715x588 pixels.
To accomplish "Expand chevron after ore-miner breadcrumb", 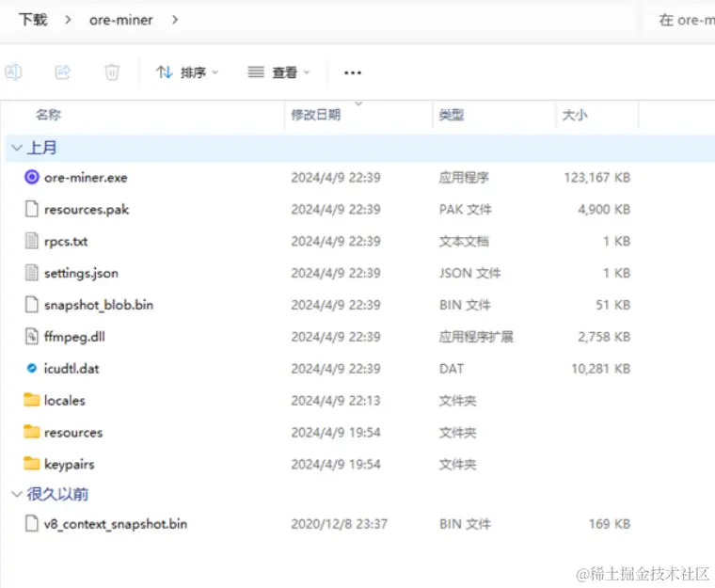I will pos(175,20).
